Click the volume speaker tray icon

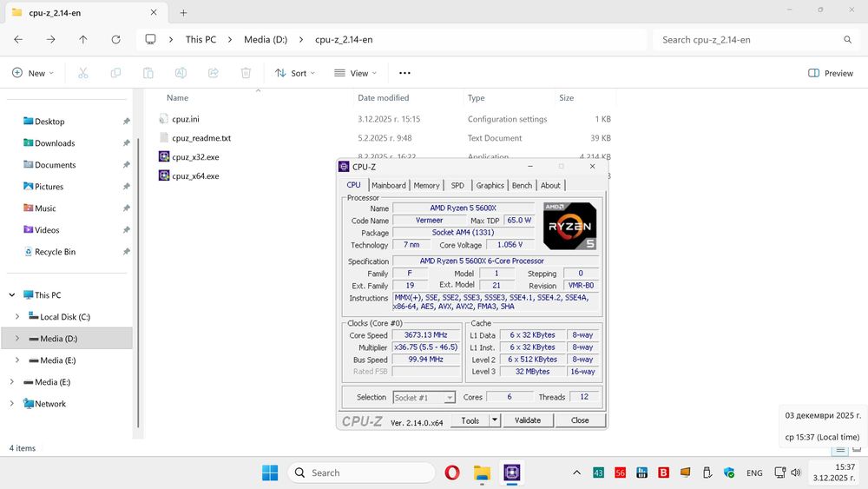[x=796, y=473]
